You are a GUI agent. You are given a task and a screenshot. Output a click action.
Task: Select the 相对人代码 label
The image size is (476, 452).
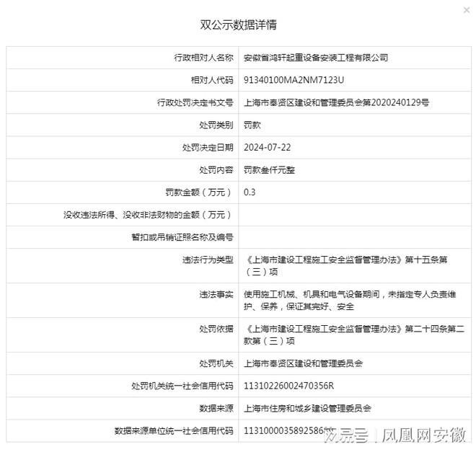coord(212,80)
